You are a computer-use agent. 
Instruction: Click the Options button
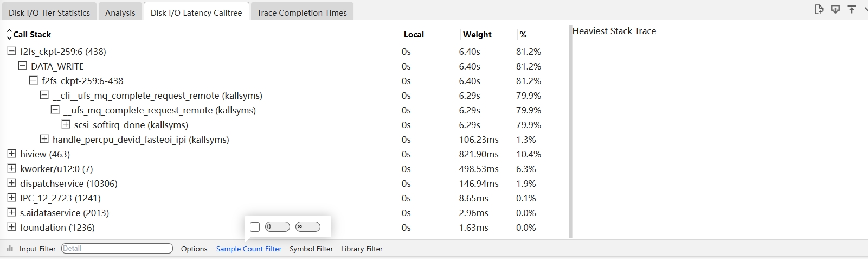[194, 249]
